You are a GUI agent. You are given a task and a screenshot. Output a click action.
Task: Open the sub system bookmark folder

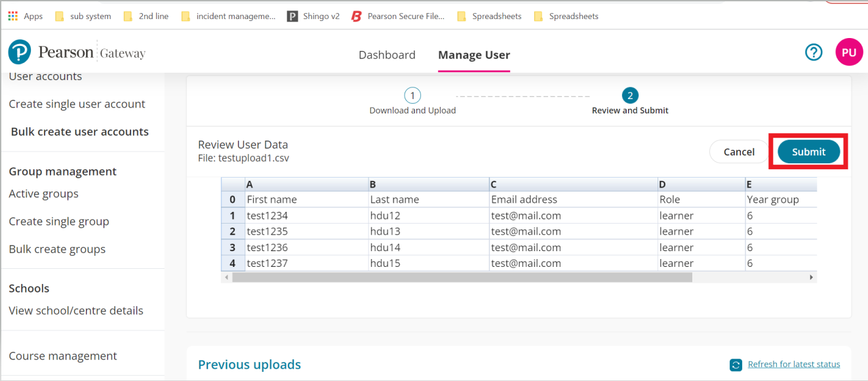pyautogui.click(x=83, y=16)
